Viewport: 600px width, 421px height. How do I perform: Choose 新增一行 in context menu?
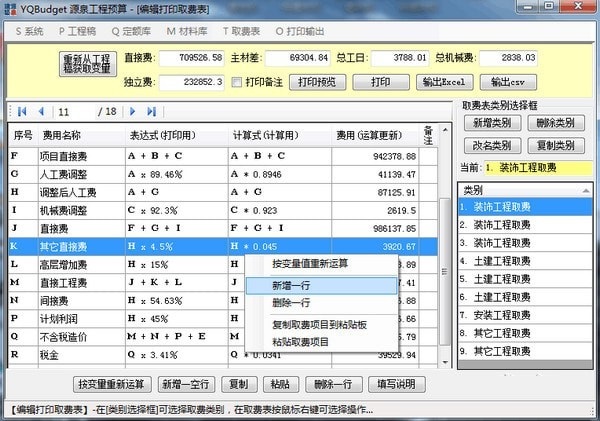(321, 286)
